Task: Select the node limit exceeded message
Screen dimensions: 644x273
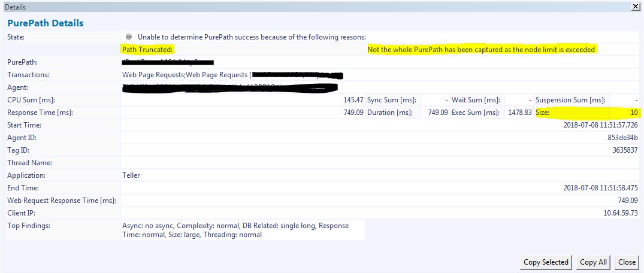Action: tap(482, 50)
